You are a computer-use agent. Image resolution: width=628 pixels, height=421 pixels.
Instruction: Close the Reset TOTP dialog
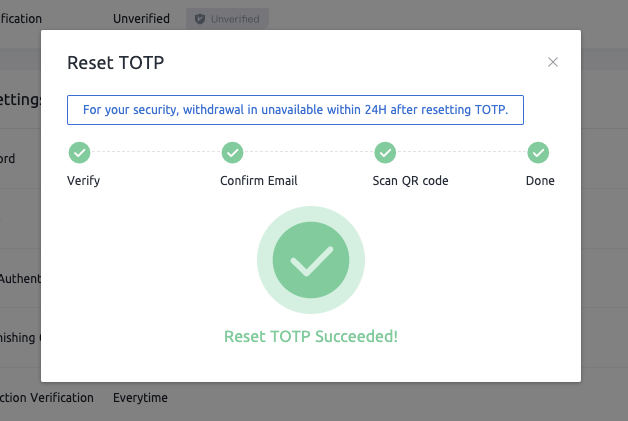coord(553,62)
